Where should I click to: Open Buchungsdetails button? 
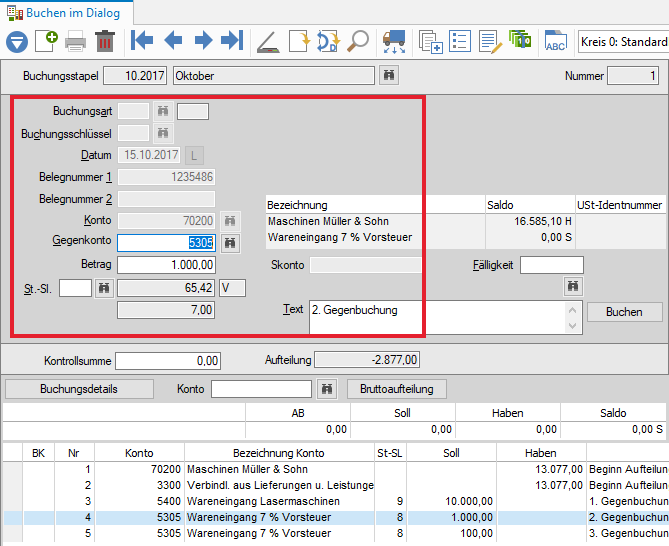pos(79,389)
